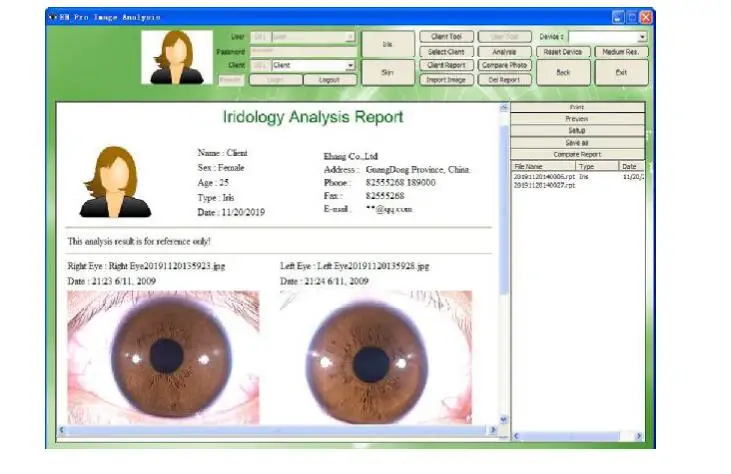Switch to Skin mode
Screen dimensions: 731x474
click(x=386, y=72)
